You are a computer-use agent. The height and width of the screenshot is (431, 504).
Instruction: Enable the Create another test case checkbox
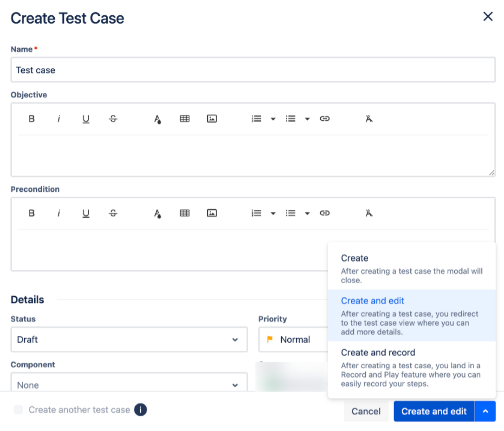point(18,410)
